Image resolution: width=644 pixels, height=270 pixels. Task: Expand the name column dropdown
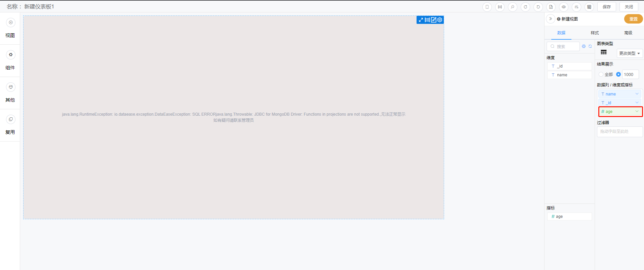(637, 94)
